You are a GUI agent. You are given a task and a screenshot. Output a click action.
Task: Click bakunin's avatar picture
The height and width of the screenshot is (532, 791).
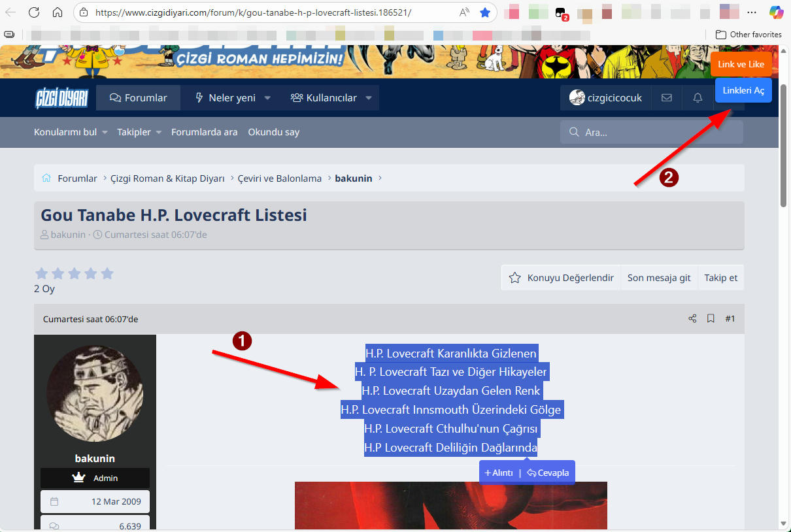coord(95,393)
